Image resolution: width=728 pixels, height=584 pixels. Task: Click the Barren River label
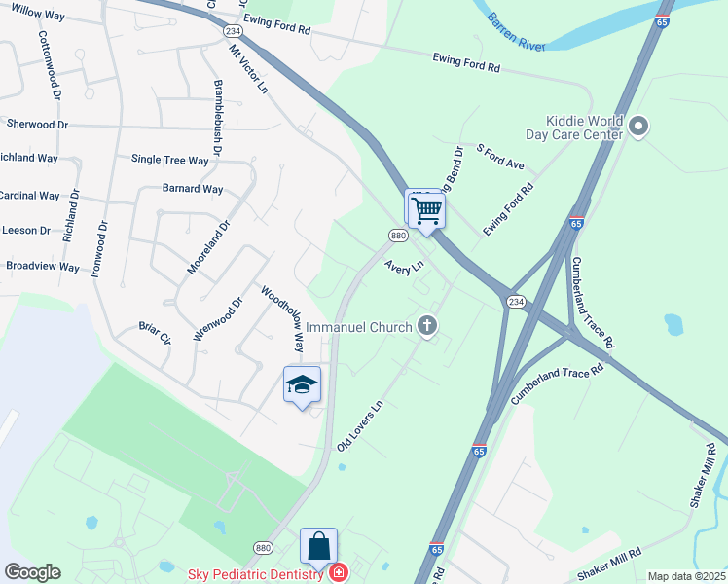516,32
